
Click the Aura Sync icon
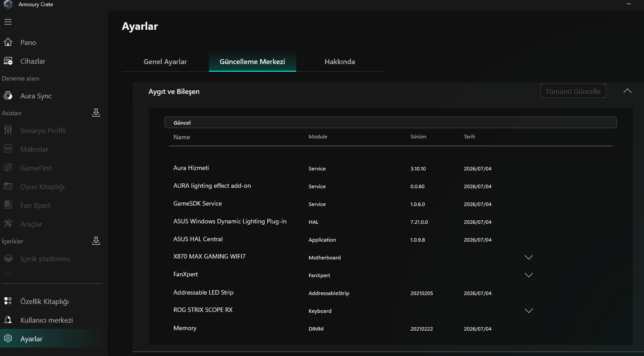(x=8, y=96)
